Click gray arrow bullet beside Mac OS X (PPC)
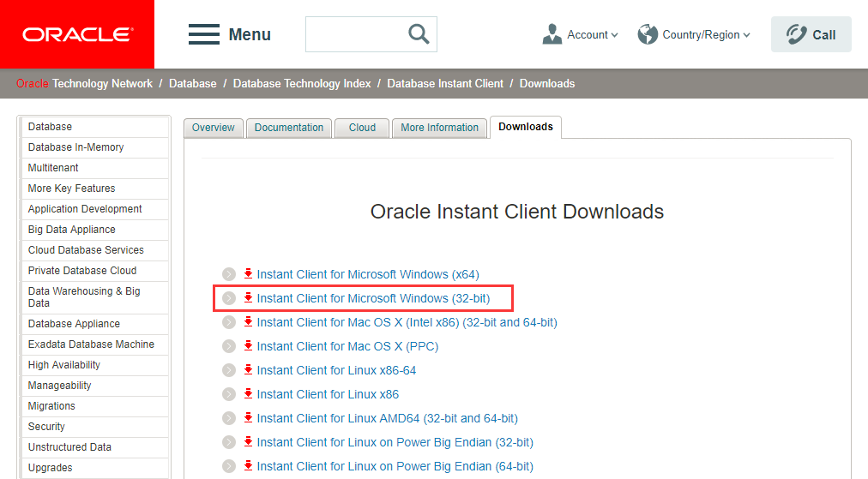The height and width of the screenshot is (479, 868). tap(229, 346)
